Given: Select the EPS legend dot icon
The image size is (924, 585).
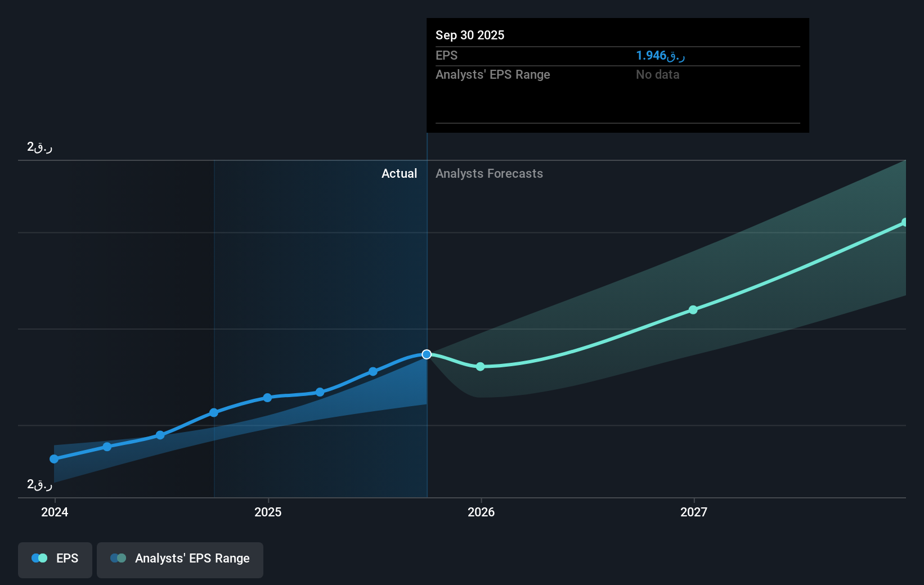Looking at the screenshot, I should pyautogui.click(x=38, y=557).
